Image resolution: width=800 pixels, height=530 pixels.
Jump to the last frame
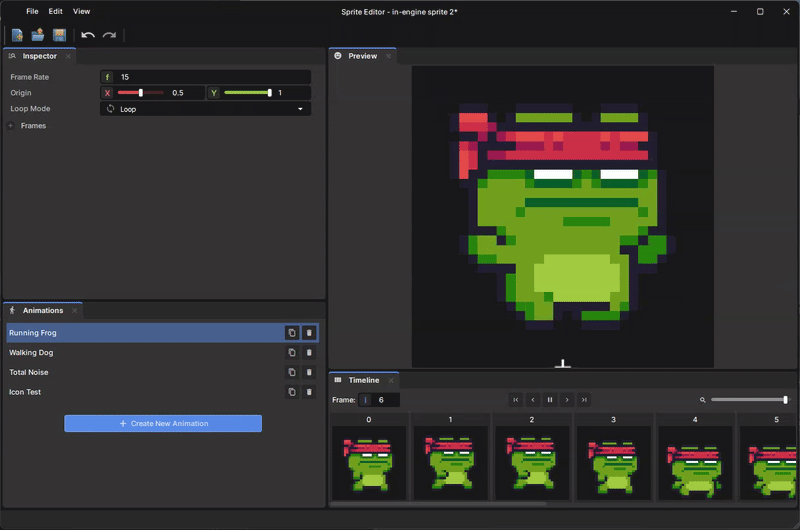[584, 400]
